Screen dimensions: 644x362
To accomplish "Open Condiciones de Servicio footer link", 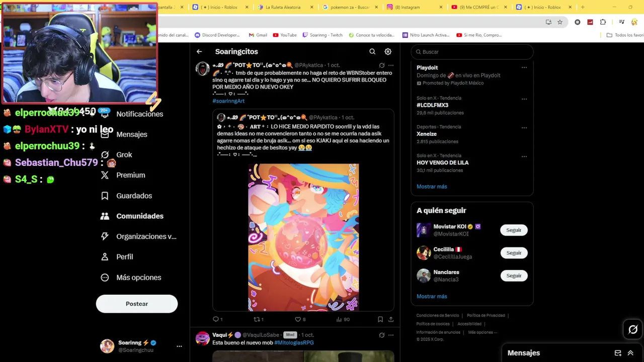I will pyautogui.click(x=438, y=315).
